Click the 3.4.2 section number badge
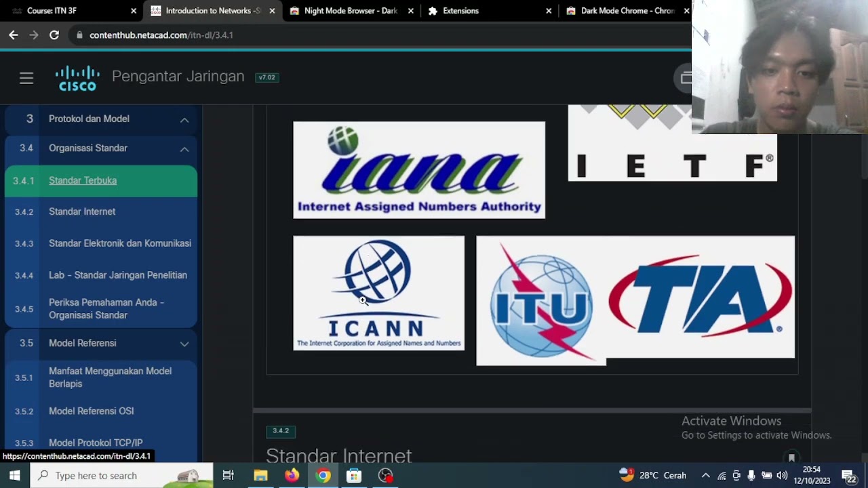This screenshot has width=868, height=488. point(281,431)
